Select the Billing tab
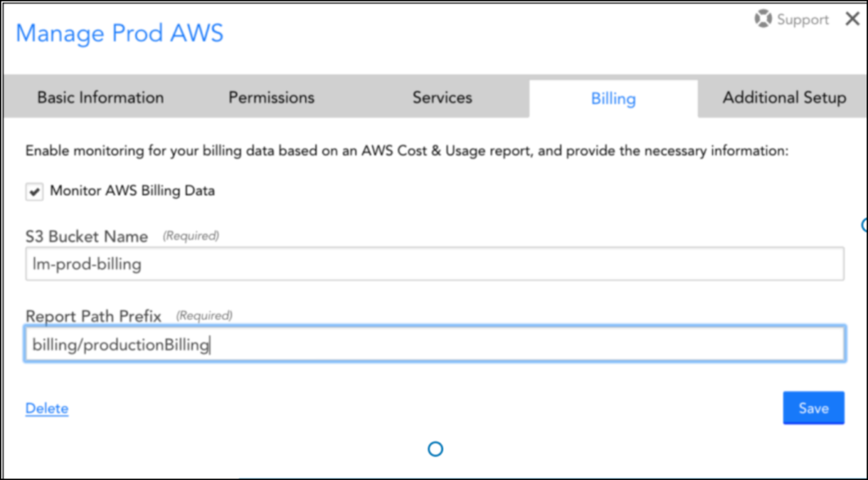 [x=614, y=98]
